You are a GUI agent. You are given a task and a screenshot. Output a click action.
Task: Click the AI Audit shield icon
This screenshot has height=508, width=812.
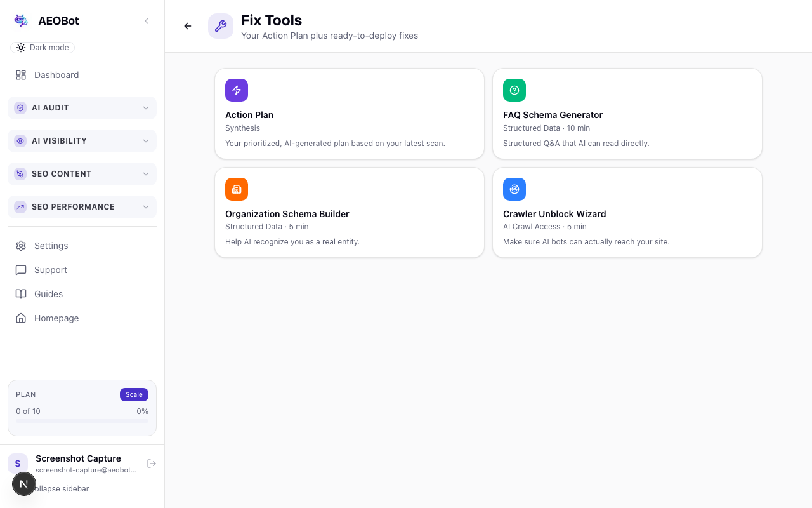[20, 108]
